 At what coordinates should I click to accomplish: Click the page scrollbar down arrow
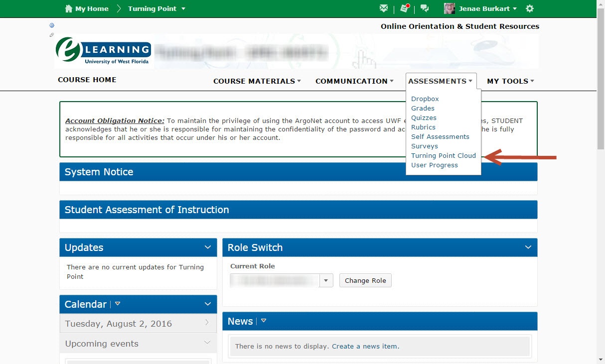(601, 360)
